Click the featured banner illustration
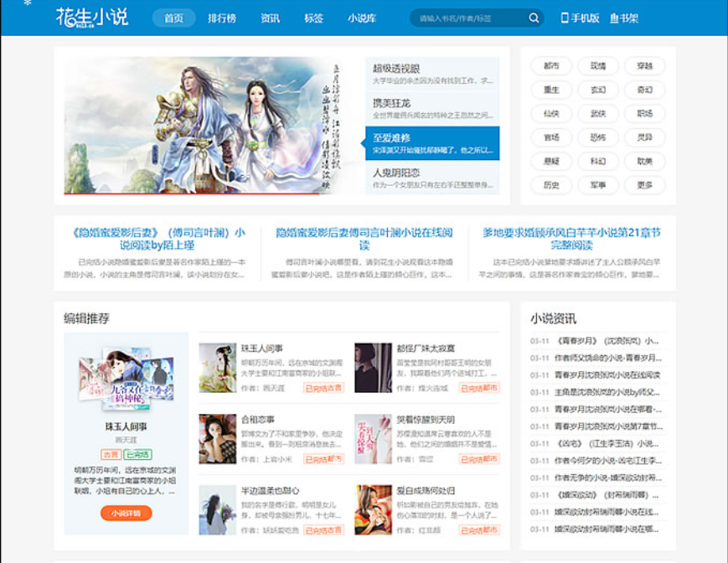The width and height of the screenshot is (728, 563). pyautogui.click(x=209, y=126)
